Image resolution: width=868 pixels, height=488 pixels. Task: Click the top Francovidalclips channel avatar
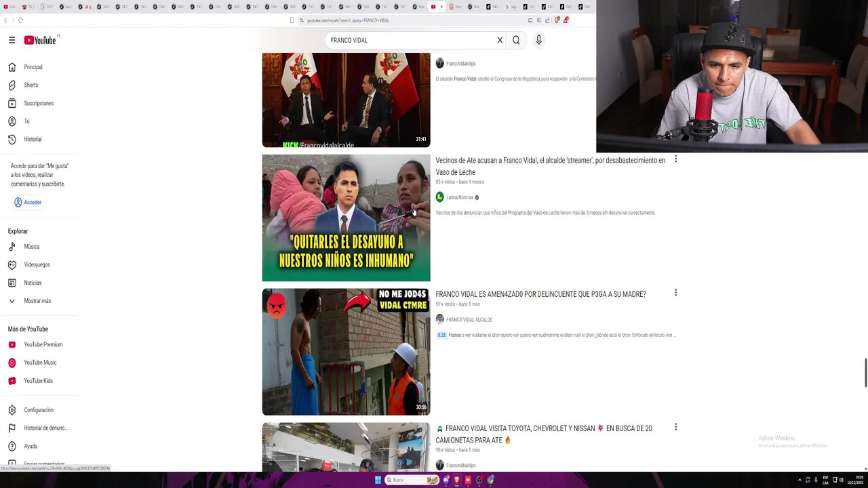pyautogui.click(x=439, y=63)
